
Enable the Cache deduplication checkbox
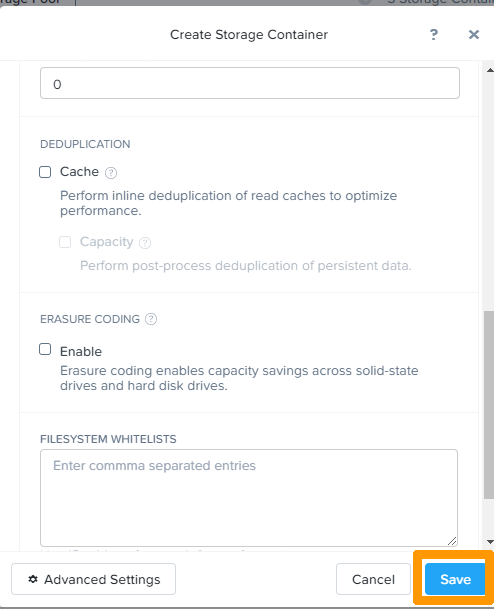[45, 172]
